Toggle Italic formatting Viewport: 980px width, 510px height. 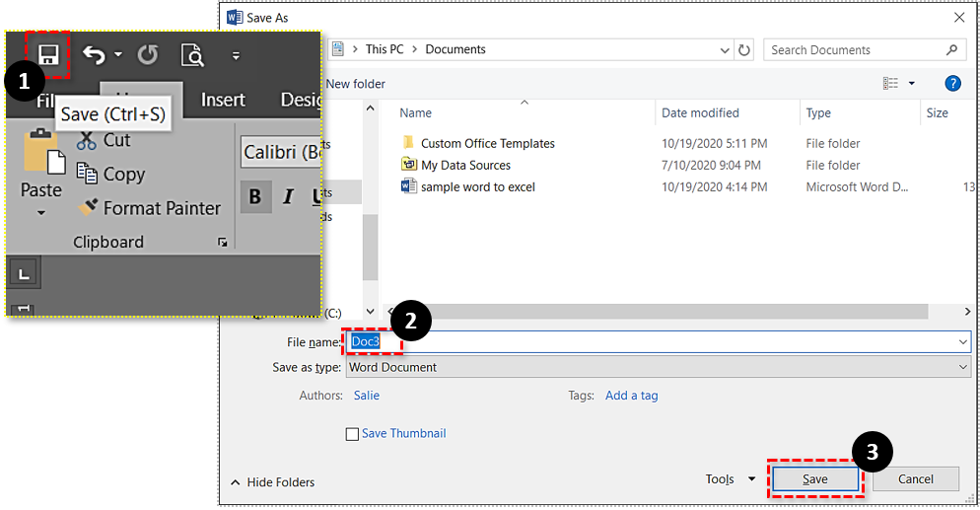pyautogui.click(x=288, y=197)
